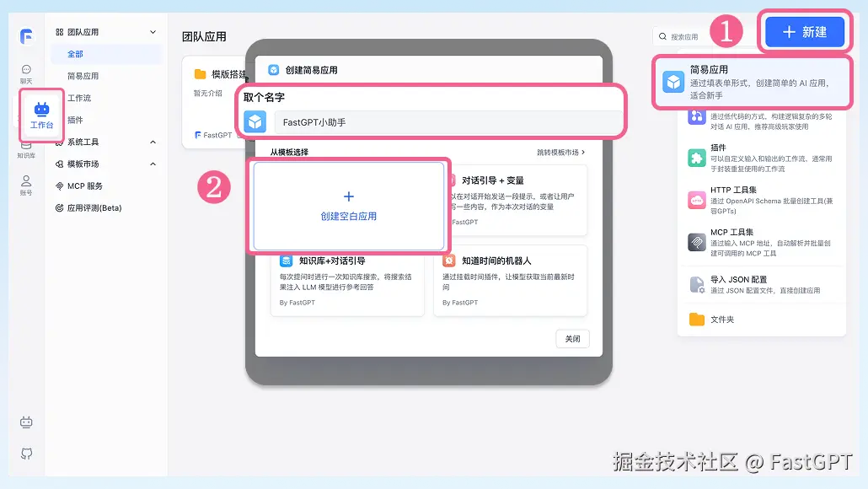Select 工作流 in the left menu

click(x=79, y=98)
